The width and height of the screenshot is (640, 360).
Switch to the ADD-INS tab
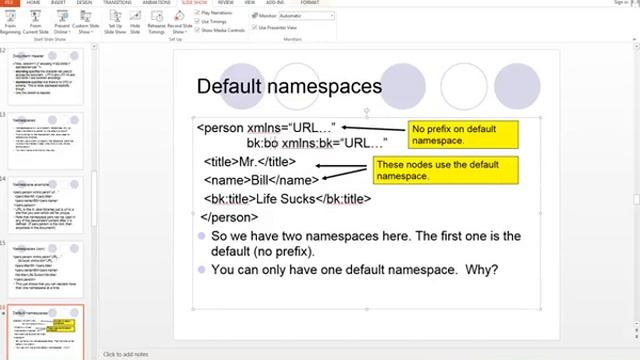[275, 2]
